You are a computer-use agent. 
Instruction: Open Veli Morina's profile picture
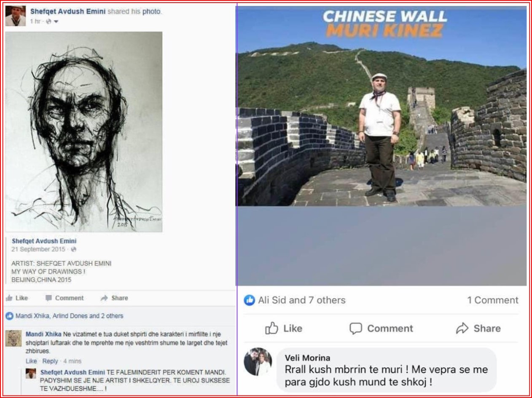pyautogui.click(x=258, y=362)
